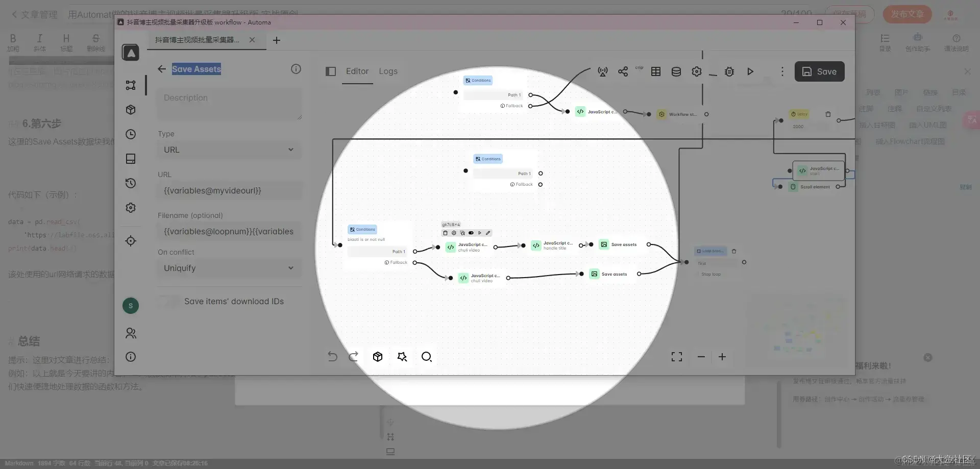The width and height of the screenshot is (980, 469).
Task: Click the share workflow icon
Action: click(623, 71)
